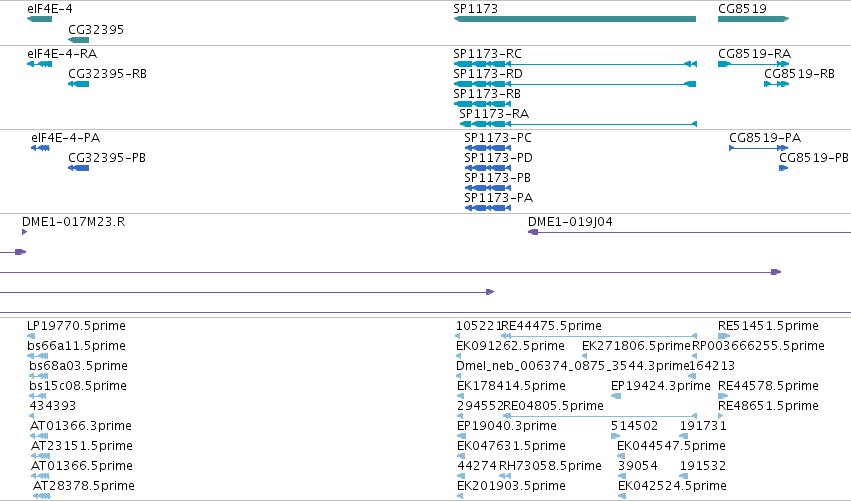The height and width of the screenshot is (501, 851).
Task: Click EST RE44578.5prime
Action: coord(723,396)
